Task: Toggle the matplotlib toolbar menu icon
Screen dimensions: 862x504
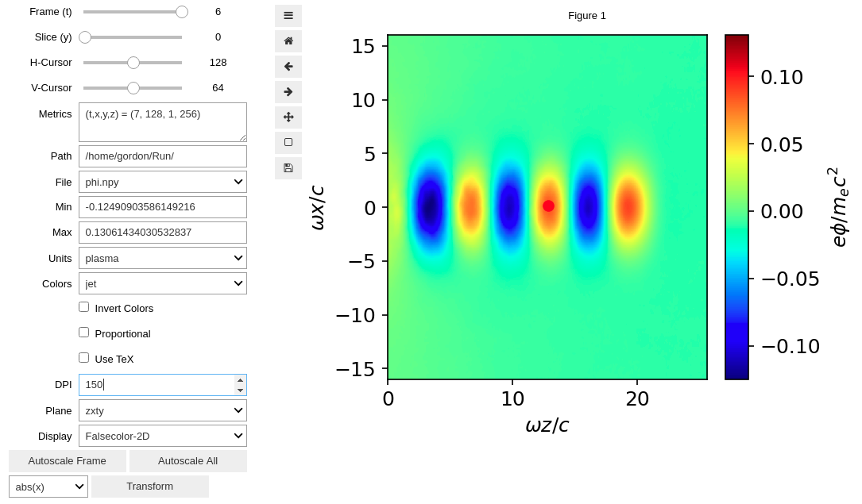Action: point(288,15)
